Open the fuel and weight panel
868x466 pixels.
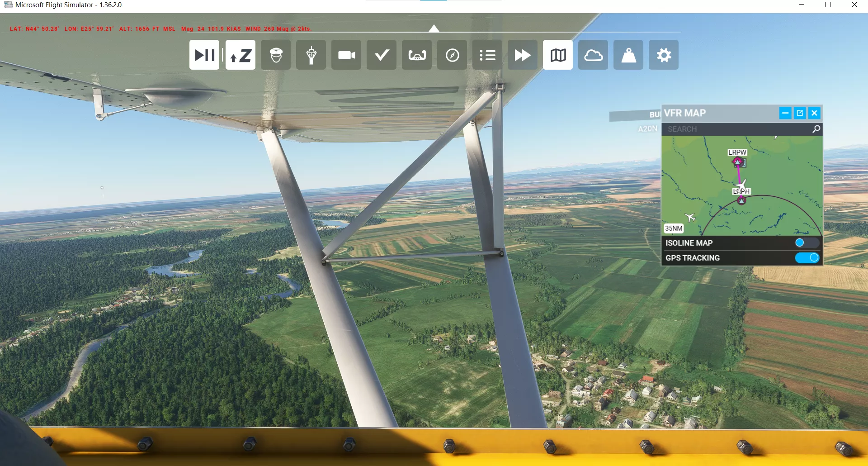click(628, 55)
